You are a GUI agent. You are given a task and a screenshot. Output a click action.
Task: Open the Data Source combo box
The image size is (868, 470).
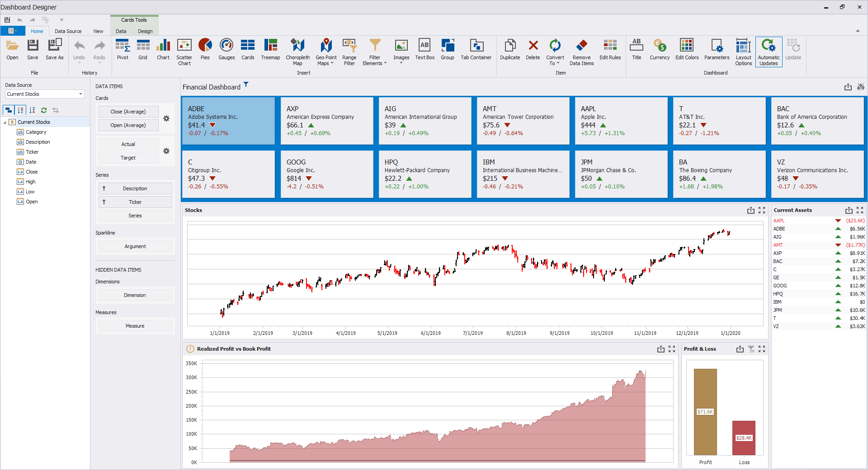pyautogui.click(x=45, y=94)
